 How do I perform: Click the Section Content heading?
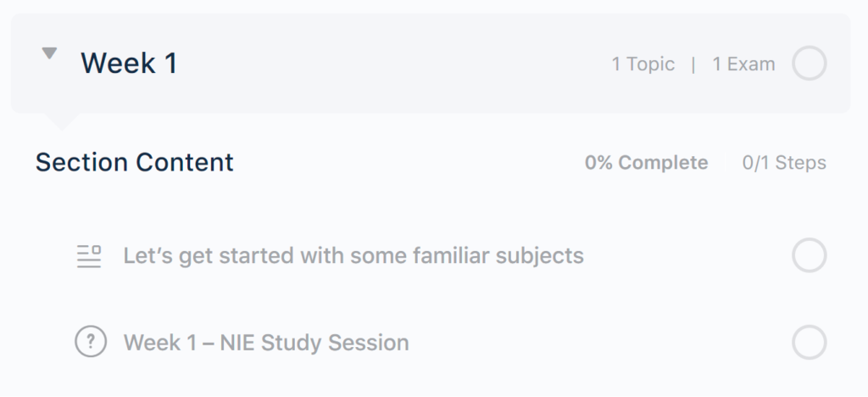coord(134,162)
